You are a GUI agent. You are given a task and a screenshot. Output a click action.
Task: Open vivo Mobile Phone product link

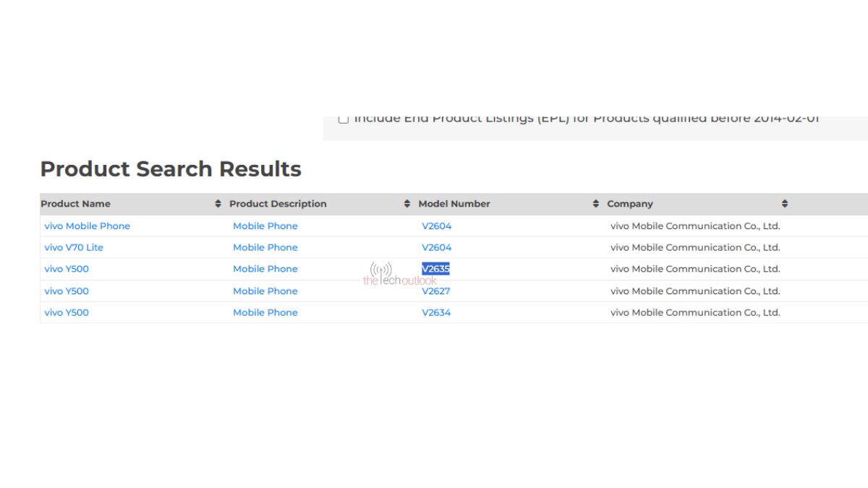88,226
